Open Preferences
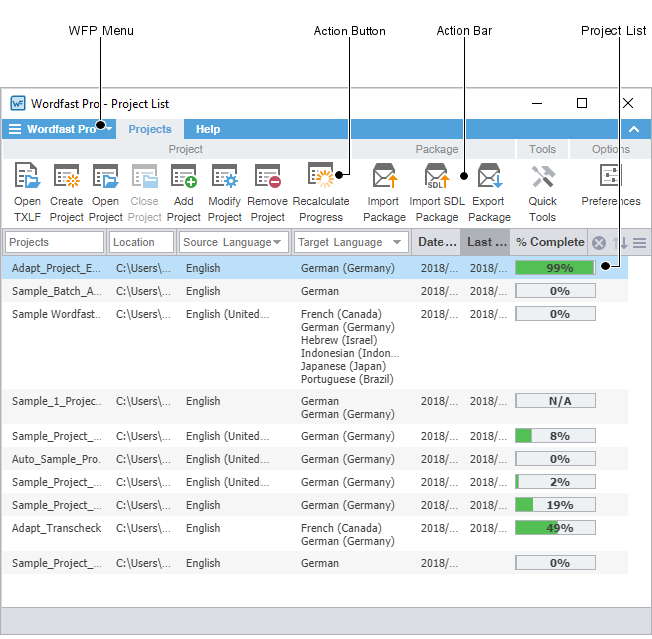This screenshot has width=652, height=639. 610,185
